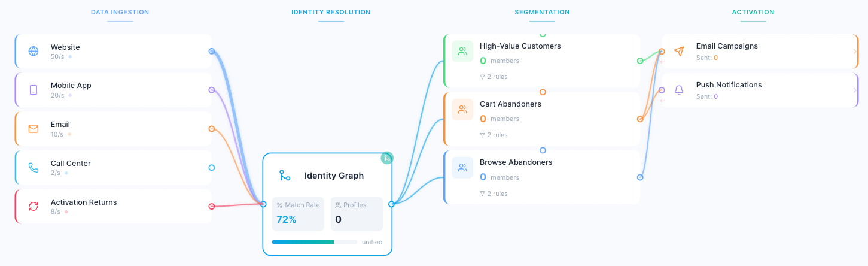Expand the Push Notifications chevron
This screenshot has height=266, width=868.
coord(855,90)
